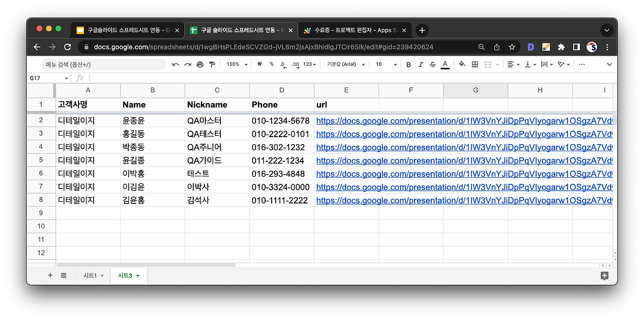Viewport: 644px width, 320px height.
Task: Open the tab search chevron
Action: point(607,30)
